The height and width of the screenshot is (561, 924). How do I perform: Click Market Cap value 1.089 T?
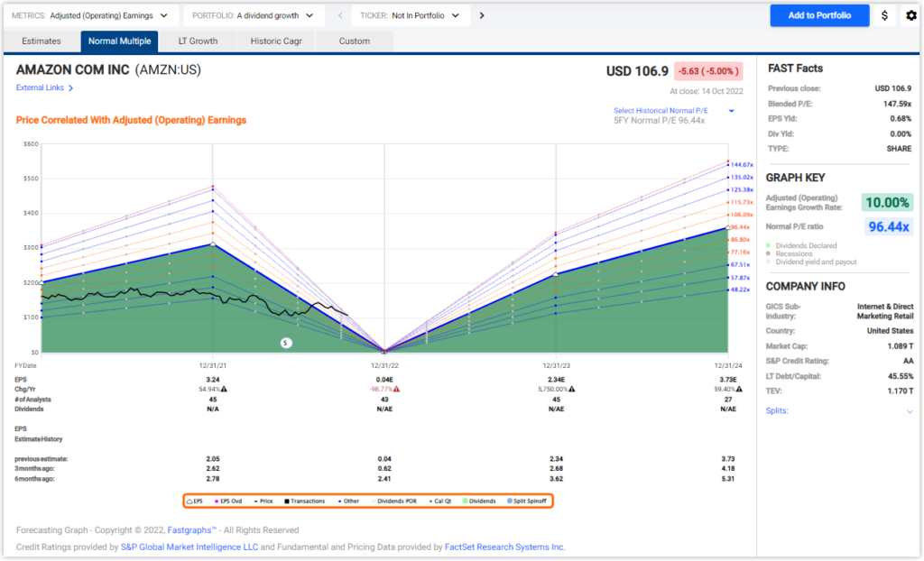coord(900,346)
